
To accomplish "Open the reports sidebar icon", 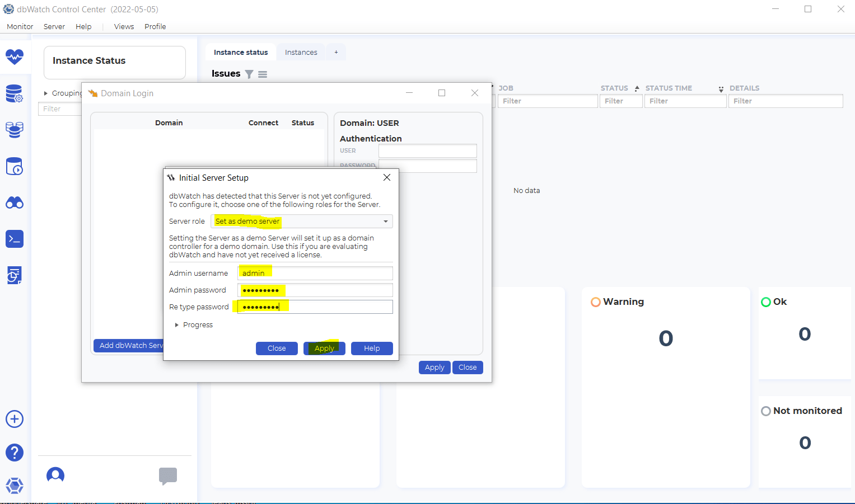I will pos(15,275).
